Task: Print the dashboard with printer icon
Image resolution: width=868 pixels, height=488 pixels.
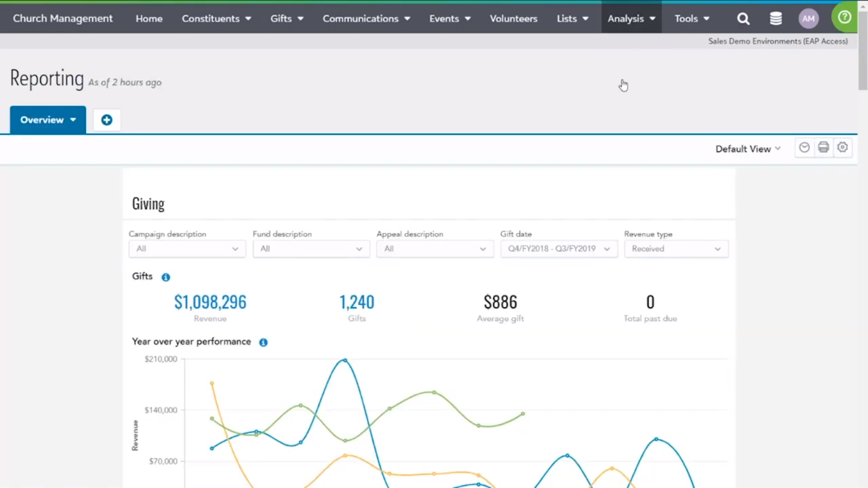Action: (x=823, y=147)
